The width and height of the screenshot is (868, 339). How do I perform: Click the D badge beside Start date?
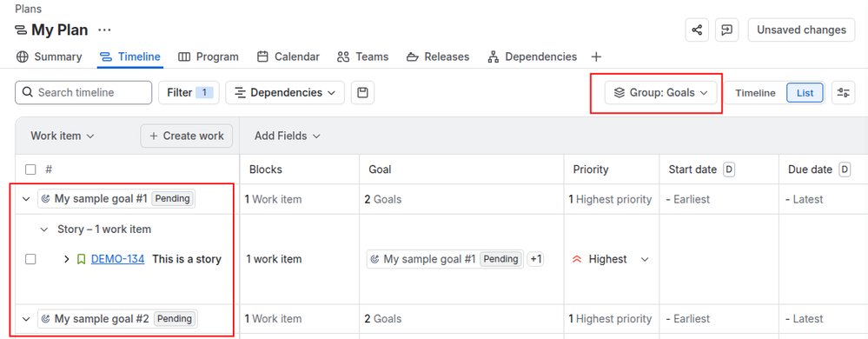pyautogui.click(x=729, y=169)
